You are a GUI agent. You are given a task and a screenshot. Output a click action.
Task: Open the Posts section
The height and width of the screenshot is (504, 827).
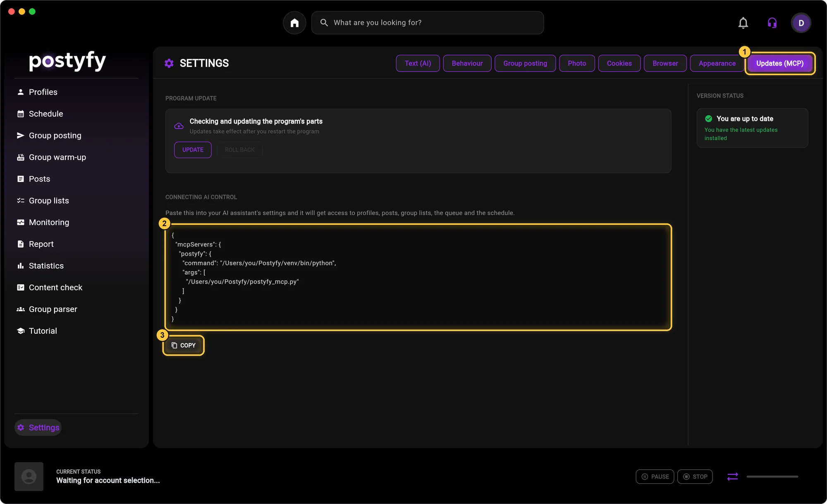tap(33, 179)
